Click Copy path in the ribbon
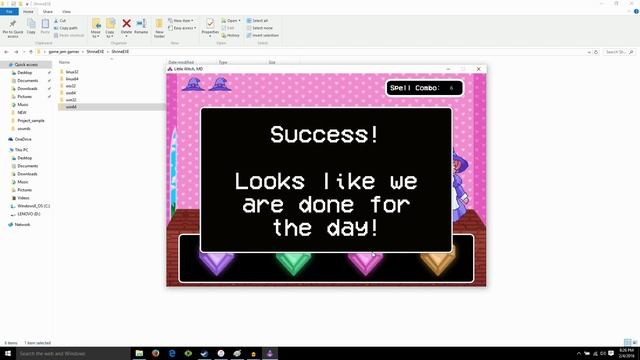 pyautogui.click(x=65, y=28)
